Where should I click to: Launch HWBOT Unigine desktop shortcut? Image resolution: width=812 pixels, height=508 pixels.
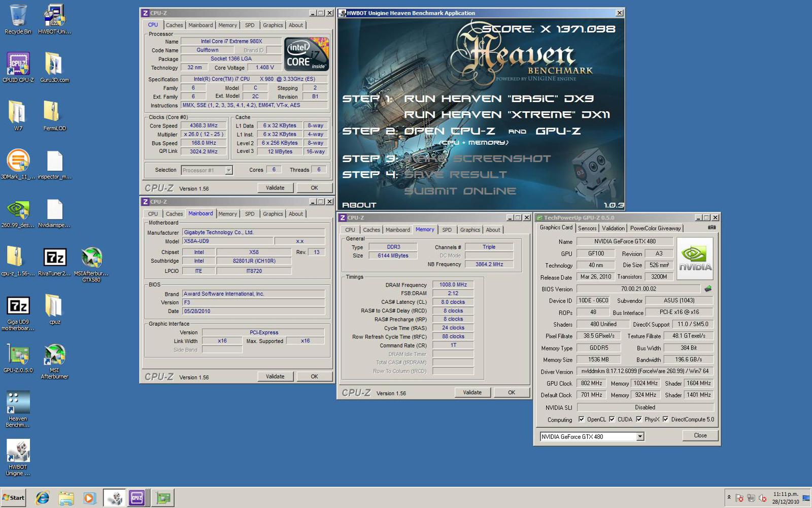[18, 457]
